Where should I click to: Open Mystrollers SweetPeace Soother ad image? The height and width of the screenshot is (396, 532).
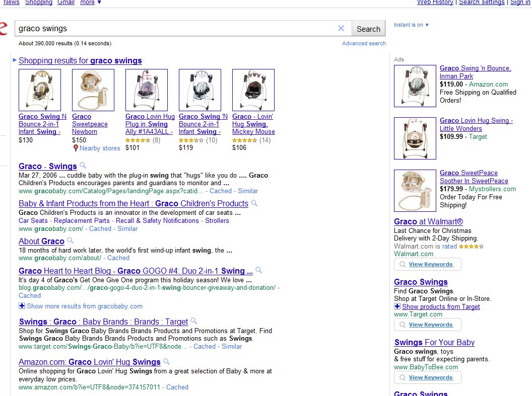coord(415,191)
